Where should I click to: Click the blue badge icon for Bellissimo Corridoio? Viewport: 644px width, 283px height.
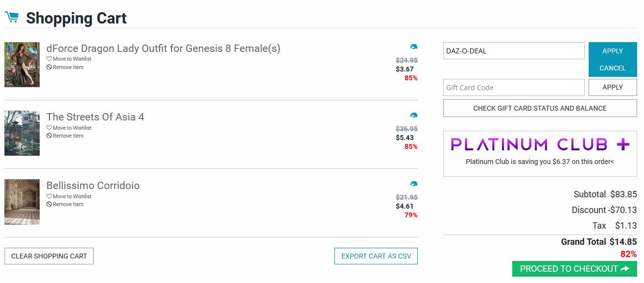click(x=414, y=184)
